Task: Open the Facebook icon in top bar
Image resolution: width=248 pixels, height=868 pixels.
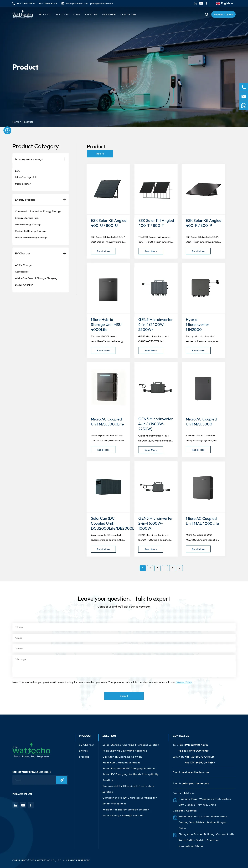Action: click(x=206, y=3)
